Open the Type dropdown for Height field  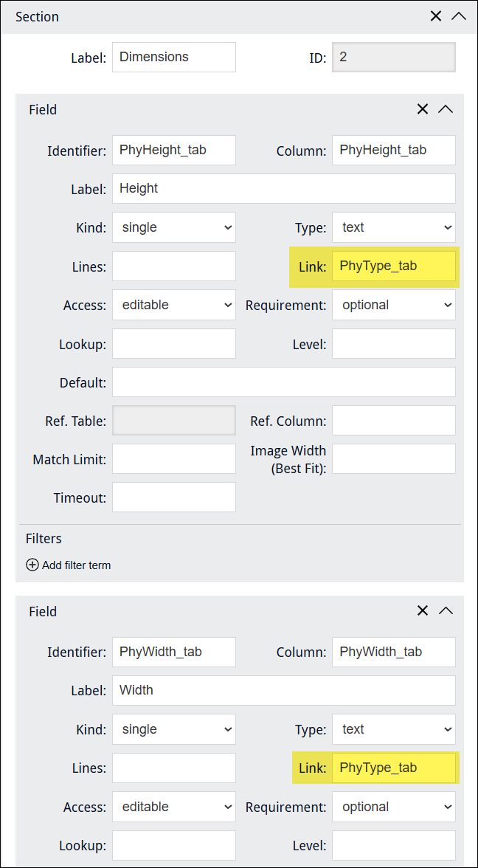pyautogui.click(x=394, y=227)
